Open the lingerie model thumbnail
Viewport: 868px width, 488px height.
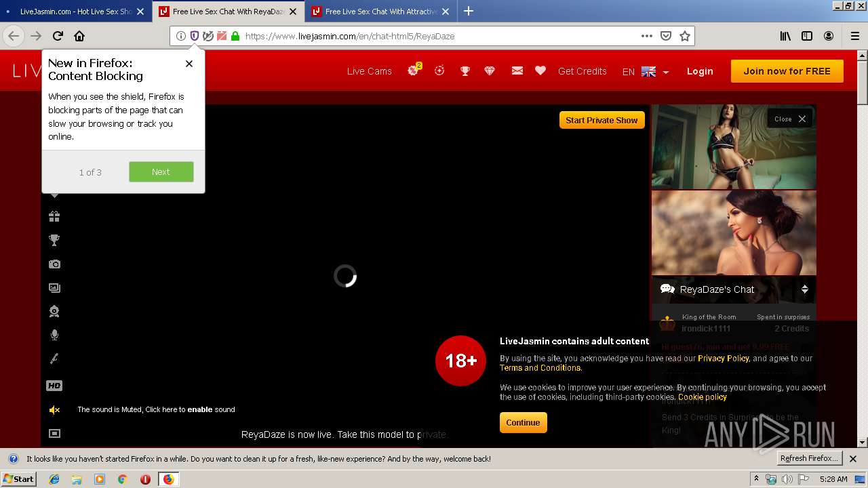(x=734, y=146)
